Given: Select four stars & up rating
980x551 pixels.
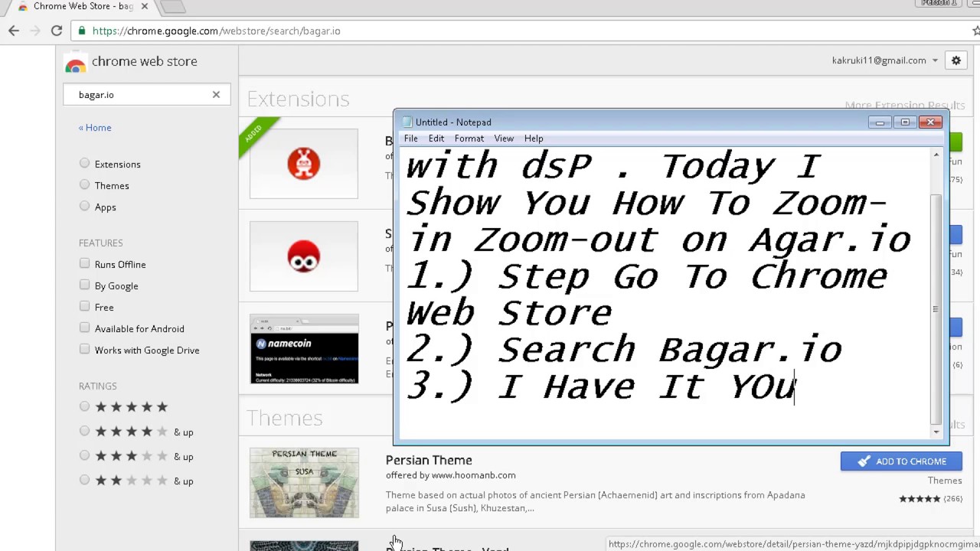Looking at the screenshot, I should pos(84,431).
